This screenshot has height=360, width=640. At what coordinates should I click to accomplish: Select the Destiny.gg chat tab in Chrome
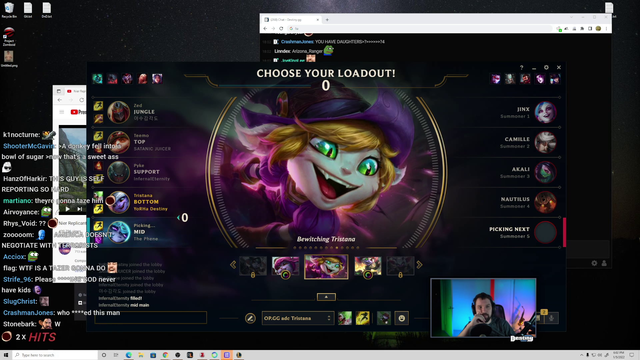pos(291,20)
